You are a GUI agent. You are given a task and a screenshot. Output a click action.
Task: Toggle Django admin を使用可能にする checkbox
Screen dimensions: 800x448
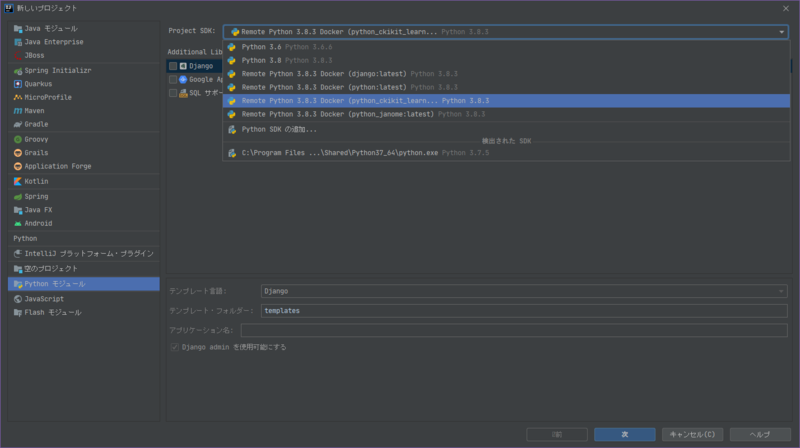[174, 347]
